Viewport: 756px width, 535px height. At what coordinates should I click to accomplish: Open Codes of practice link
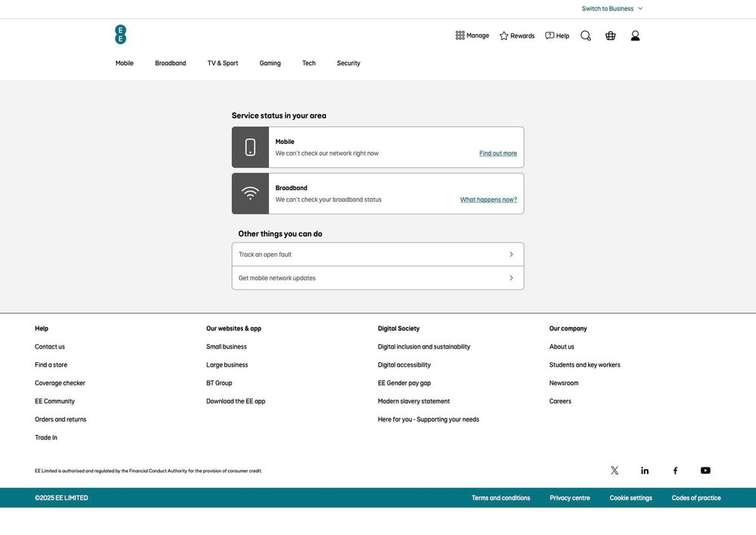point(696,498)
